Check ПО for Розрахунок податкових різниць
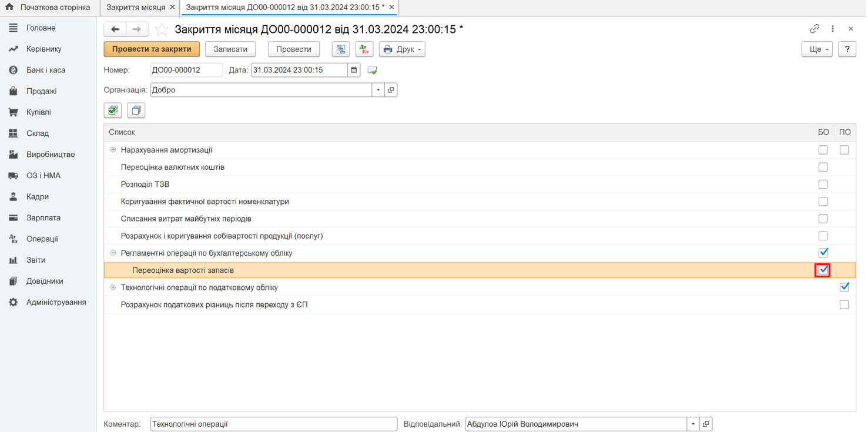This screenshot has height=432, width=868. point(844,305)
